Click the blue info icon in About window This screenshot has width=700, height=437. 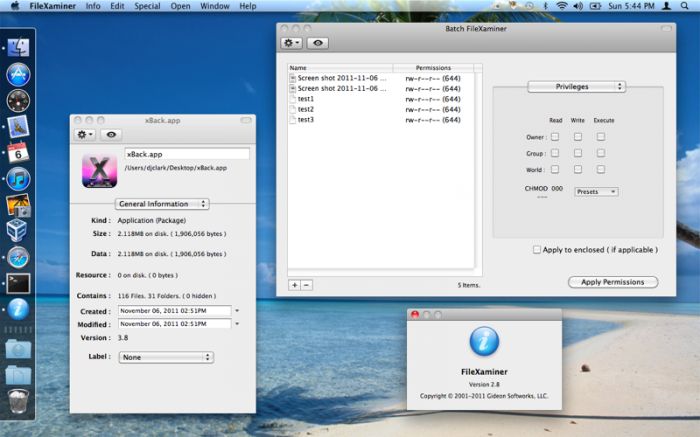pos(484,341)
